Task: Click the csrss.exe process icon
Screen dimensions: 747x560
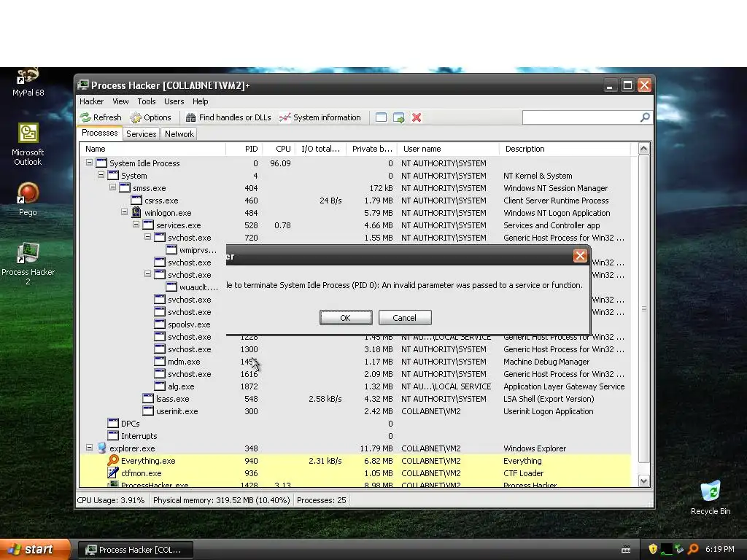Action: tap(136, 200)
